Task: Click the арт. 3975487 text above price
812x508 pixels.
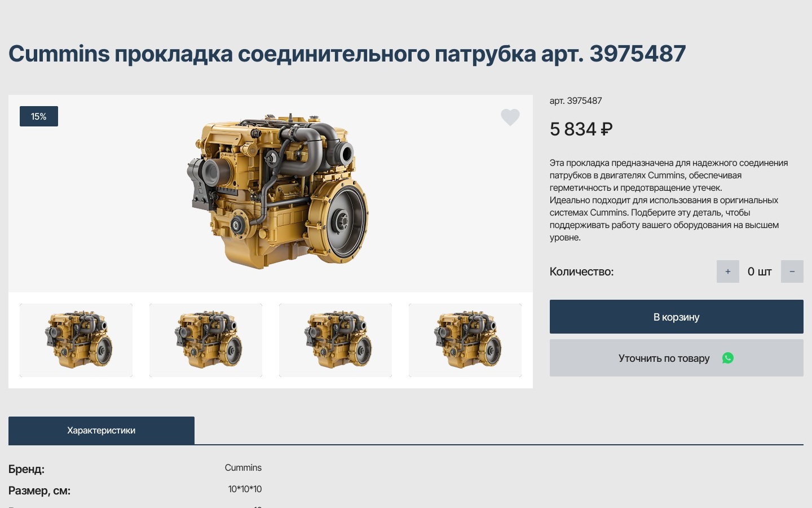Action: coord(576,100)
